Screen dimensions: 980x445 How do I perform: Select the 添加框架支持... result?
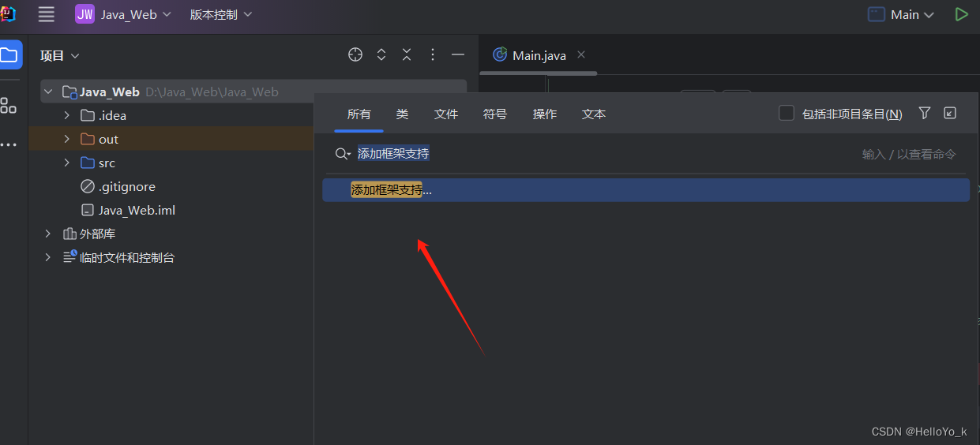646,190
